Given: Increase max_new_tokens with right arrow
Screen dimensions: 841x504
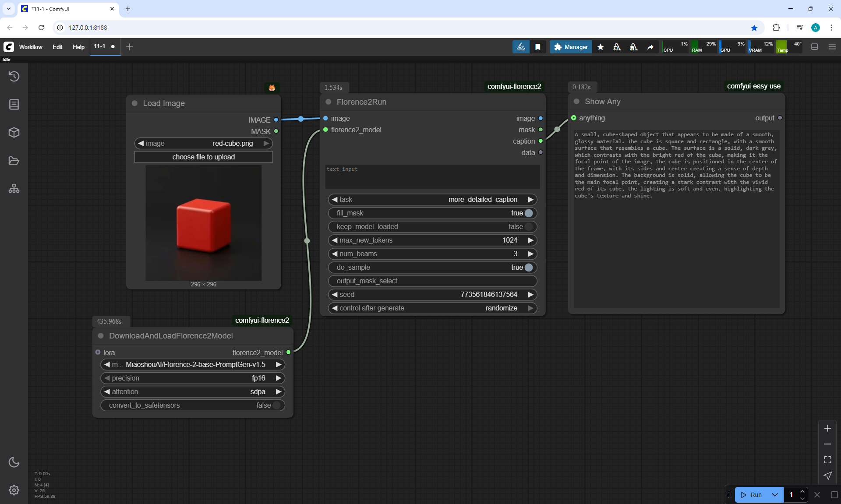Looking at the screenshot, I should click(530, 240).
